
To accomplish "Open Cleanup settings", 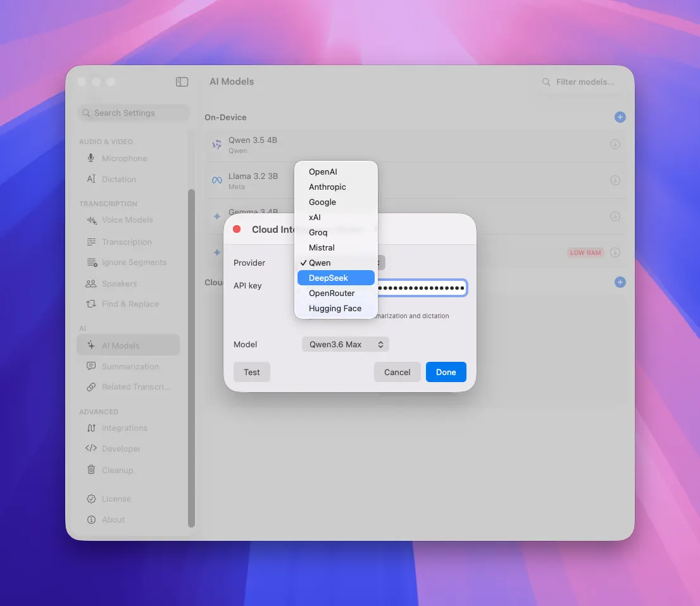I will (x=128, y=470).
